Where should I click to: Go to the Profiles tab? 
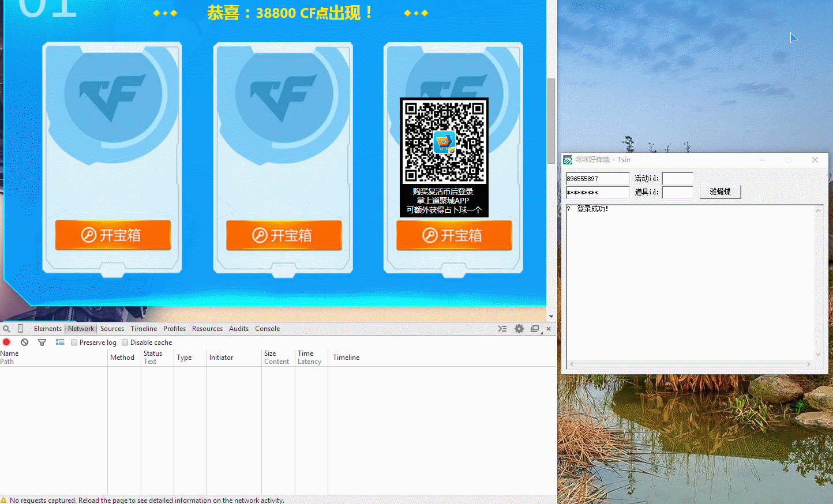tap(174, 329)
